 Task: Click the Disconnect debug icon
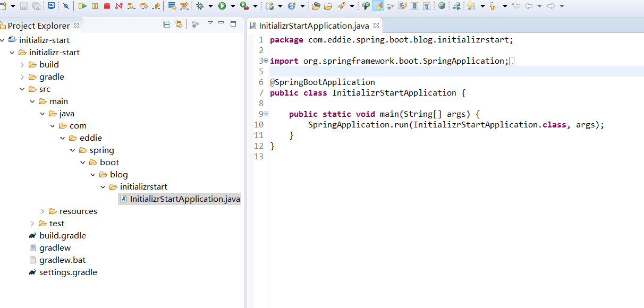click(118, 6)
